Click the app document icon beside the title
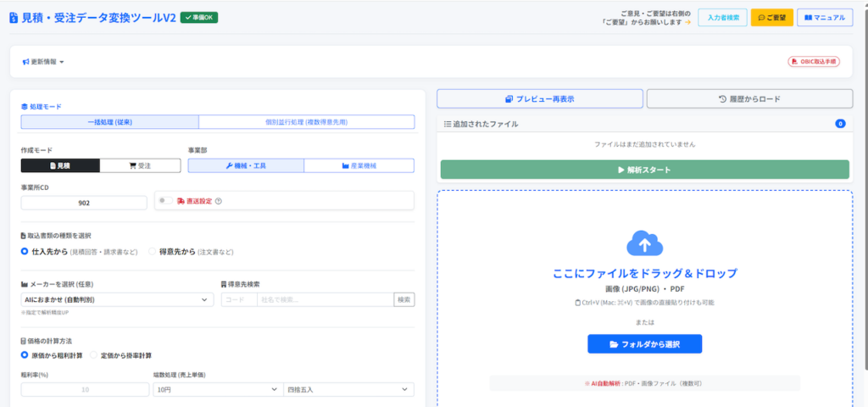The width and height of the screenshot is (868, 407). click(x=14, y=18)
